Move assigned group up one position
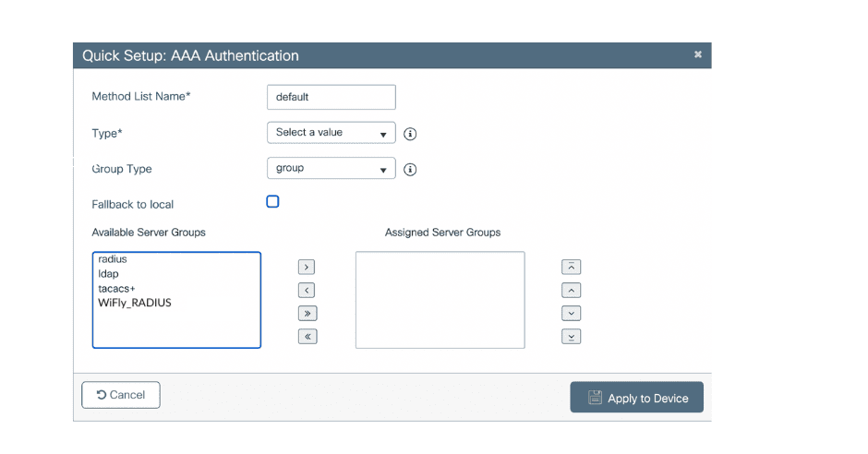This screenshot has height=454, width=868. [x=572, y=291]
